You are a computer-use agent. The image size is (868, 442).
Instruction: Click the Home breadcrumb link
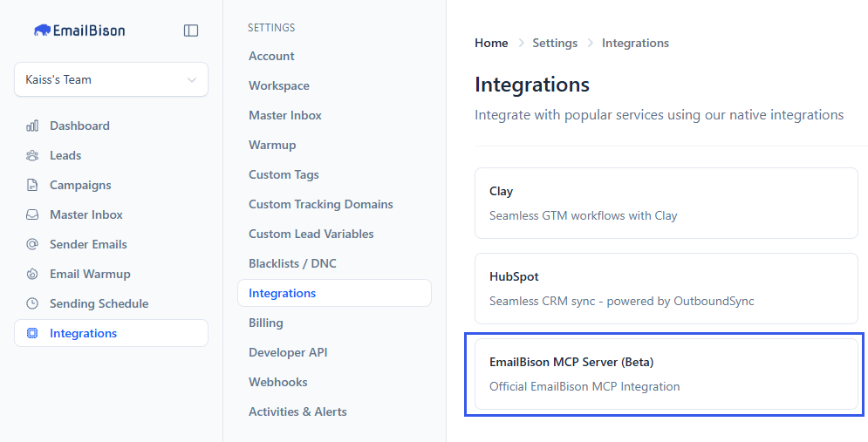(x=491, y=43)
